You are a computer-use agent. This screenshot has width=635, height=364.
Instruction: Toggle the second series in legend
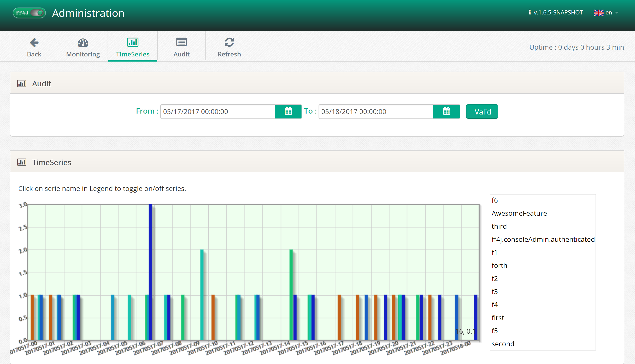(503, 344)
